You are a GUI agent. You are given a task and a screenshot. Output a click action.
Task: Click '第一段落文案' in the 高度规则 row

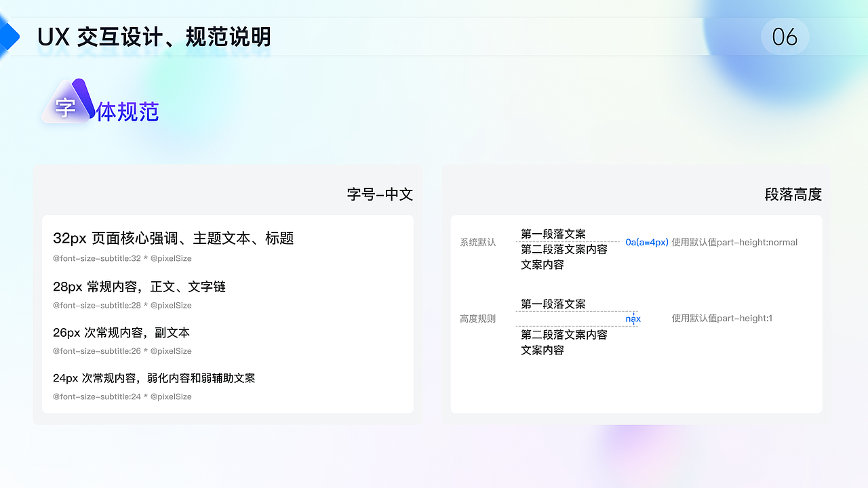(x=553, y=304)
